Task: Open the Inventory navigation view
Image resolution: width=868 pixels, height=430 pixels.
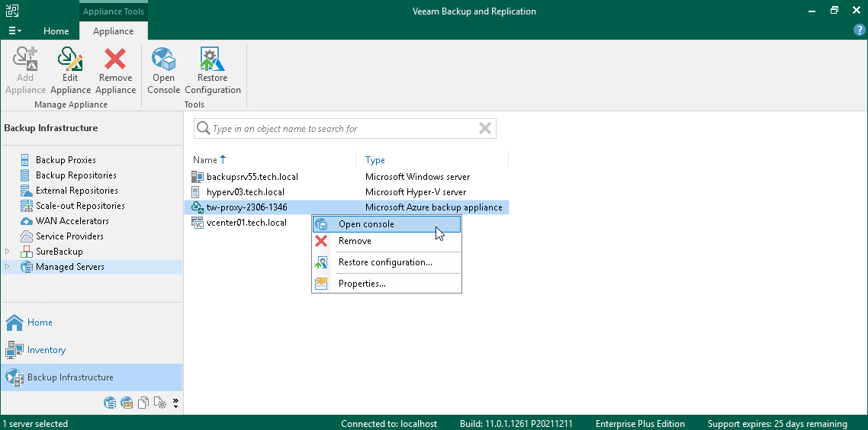Action: point(92,350)
